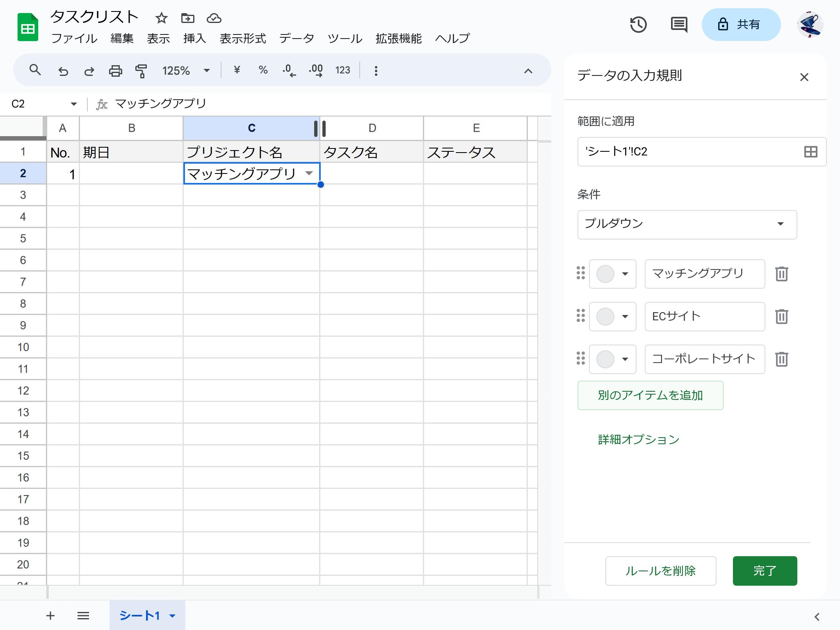Select row 5 header
This screenshot has width=840, height=630.
tap(23, 238)
